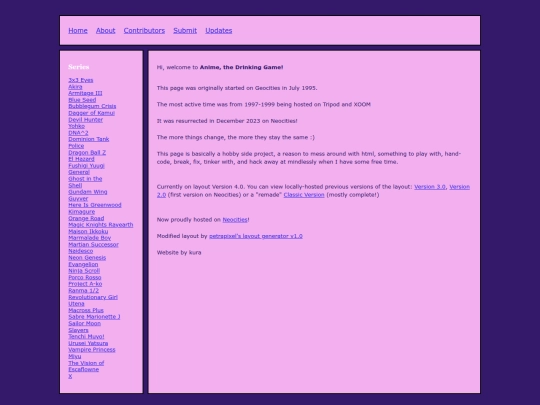
Task: Open Magic Knights Rayearth page
Action: tap(101, 225)
